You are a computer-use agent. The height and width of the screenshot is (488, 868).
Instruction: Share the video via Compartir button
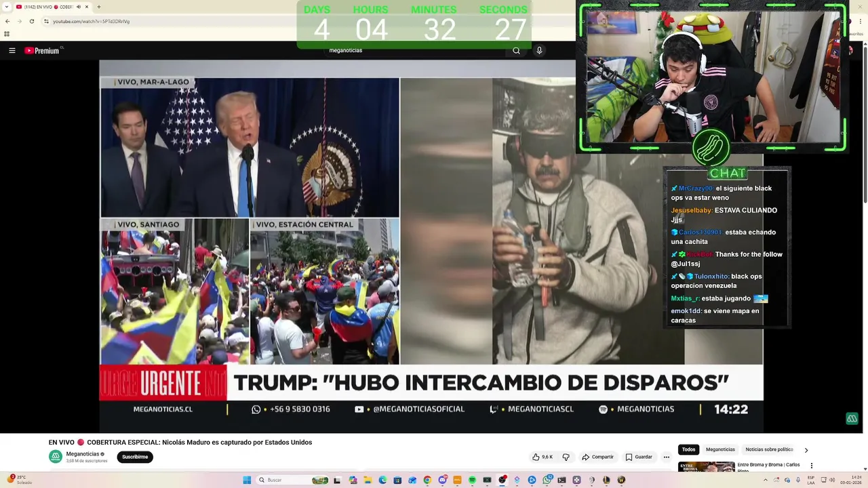(597, 457)
